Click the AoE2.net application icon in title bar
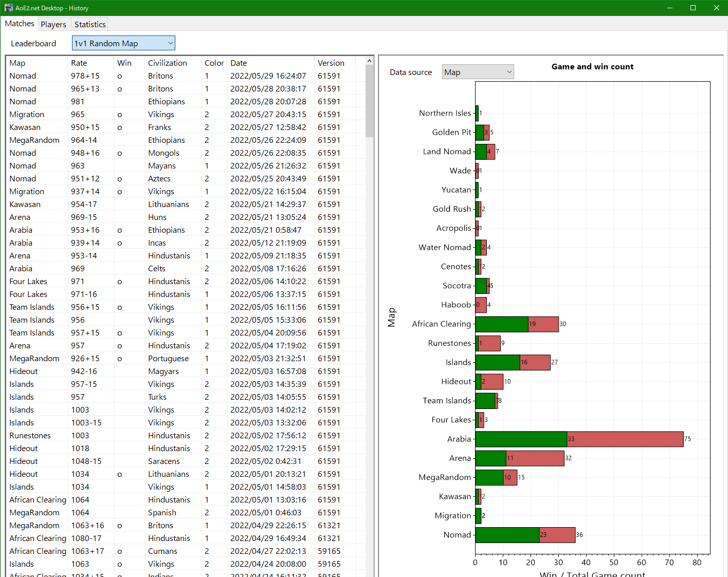Viewport: 728px width, 577px height. coord(8,8)
